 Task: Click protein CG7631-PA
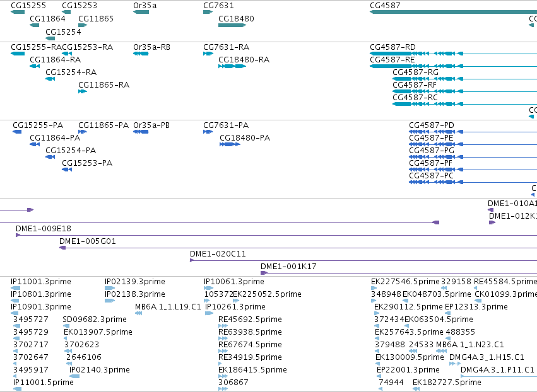pos(208,132)
